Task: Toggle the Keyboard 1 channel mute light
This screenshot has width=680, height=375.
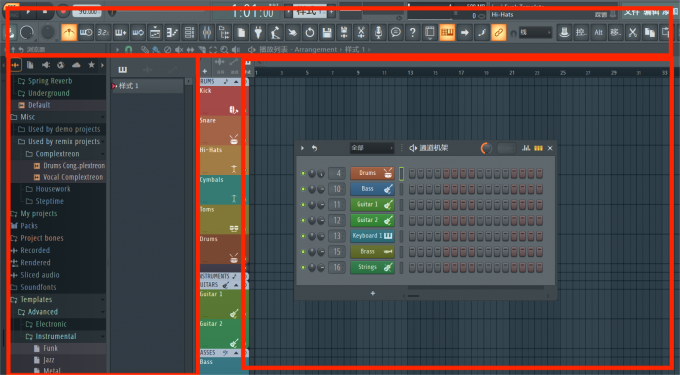Action: [x=303, y=236]
